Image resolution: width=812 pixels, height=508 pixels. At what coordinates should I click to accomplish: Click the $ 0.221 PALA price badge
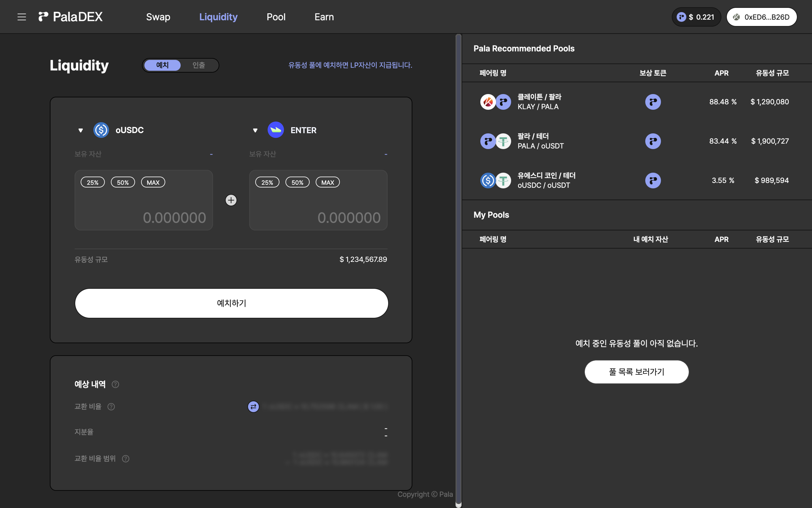[696, 17]
